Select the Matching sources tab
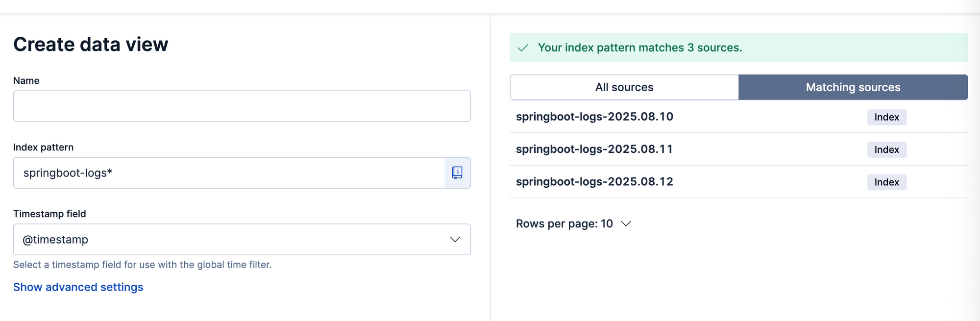Image resolution: width=980 pixels, height=321 pixels. click(x=853, y=87)
